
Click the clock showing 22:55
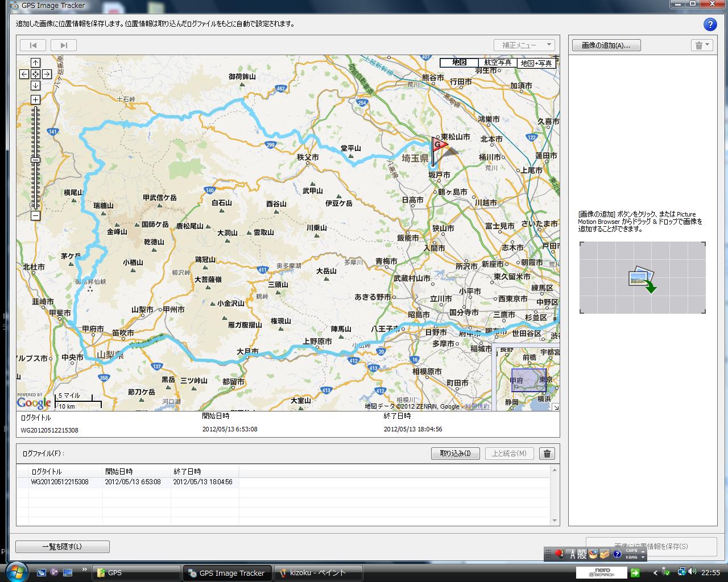(711, 572)
